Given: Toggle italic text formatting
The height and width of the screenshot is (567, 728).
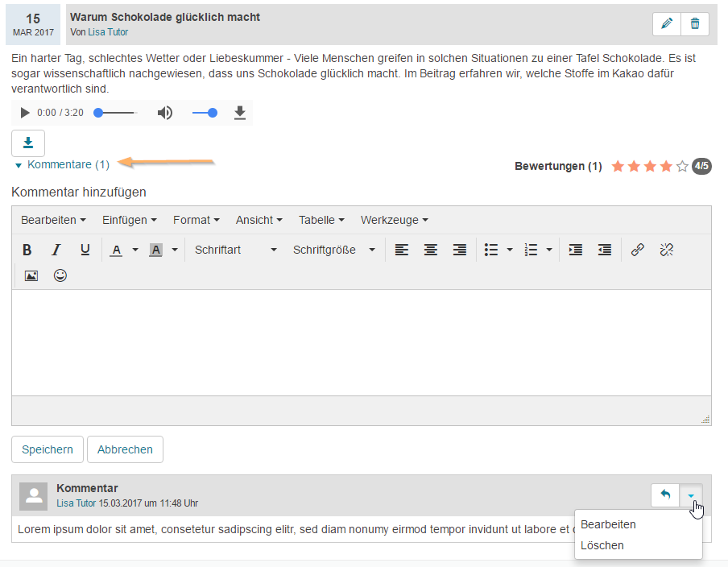Looking at the screenshot, I should 56,250.
